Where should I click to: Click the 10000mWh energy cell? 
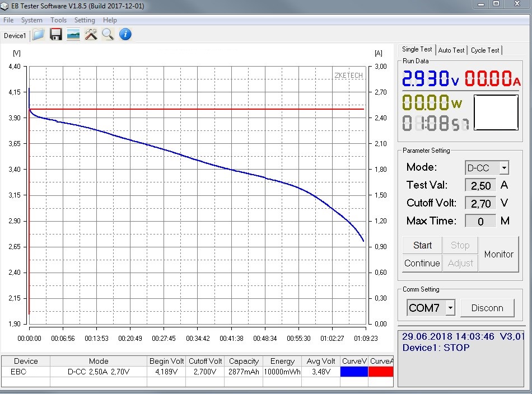click(282, 372)
